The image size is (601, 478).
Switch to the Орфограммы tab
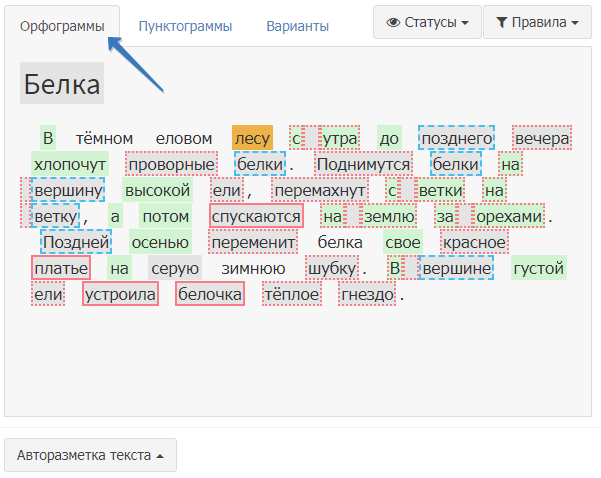(x=62, y=26)
